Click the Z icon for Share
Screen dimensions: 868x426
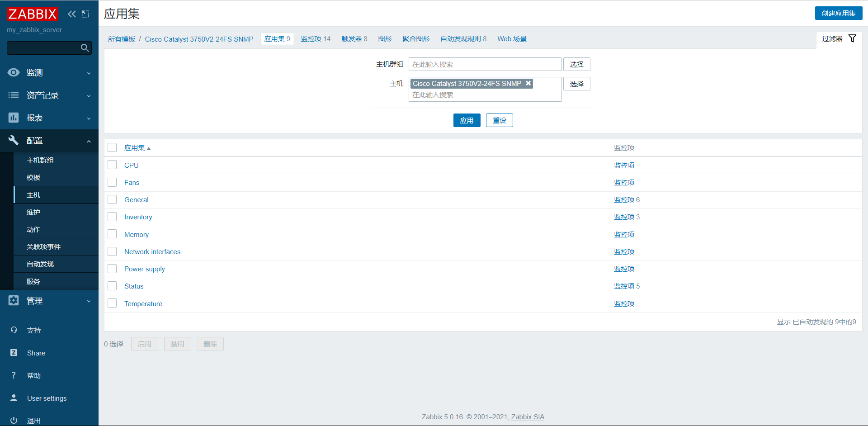14,353
